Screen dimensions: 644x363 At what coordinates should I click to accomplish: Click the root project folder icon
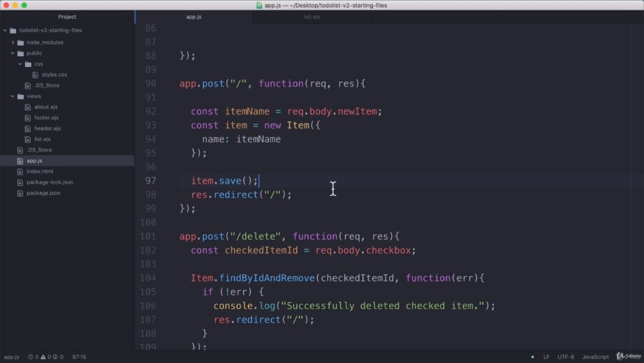click(x=13, y=30)
